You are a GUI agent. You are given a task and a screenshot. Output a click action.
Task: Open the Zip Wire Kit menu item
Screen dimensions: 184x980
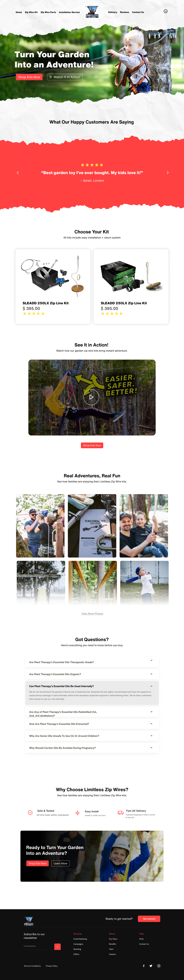click(x=31, y=12)
